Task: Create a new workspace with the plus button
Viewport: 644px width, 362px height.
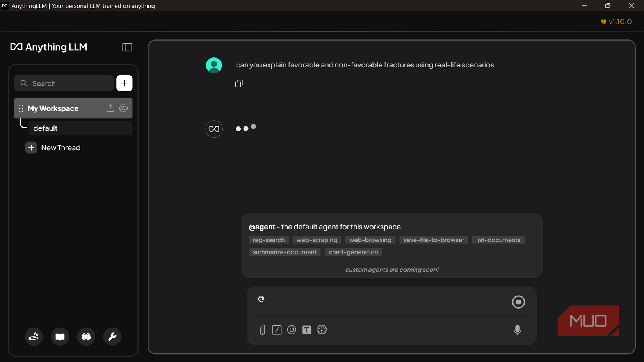Action: pyautogui.click(x=124, y=83)
